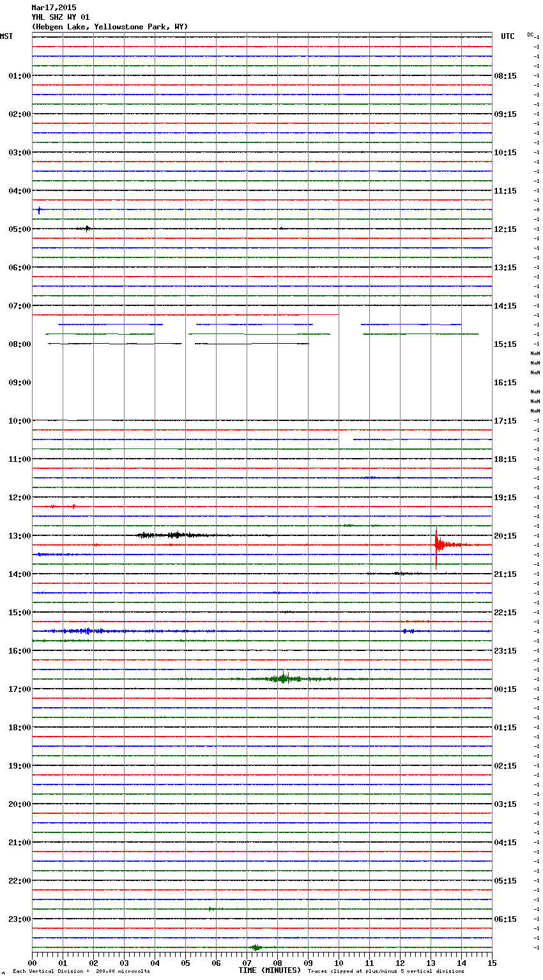Click minute '10' on the bottom axis
The width and height of the screenshot is (543, 980).
339,963
